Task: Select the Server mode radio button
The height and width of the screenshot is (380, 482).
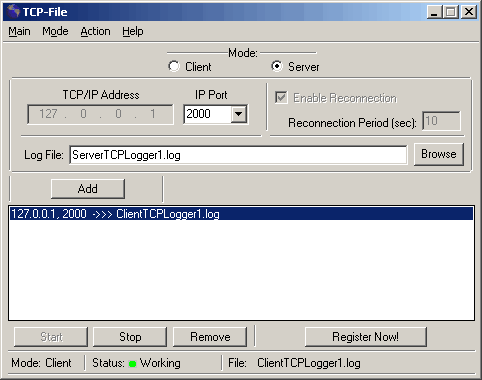Action: tap(277, 66)
